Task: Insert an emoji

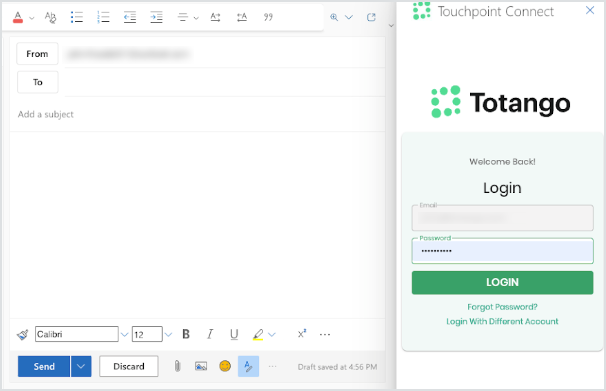Action: tap(225, 366)
